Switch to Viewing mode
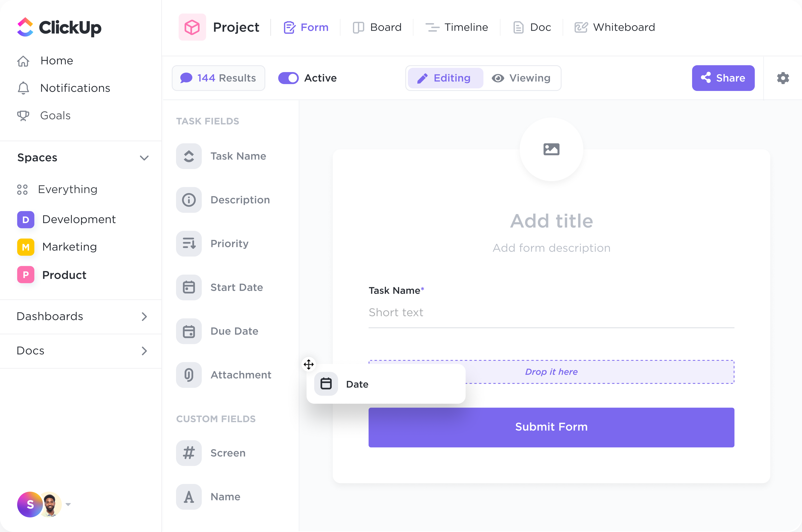Image resolution: width=802 pixels, height=532 pixels. point(522,78)
